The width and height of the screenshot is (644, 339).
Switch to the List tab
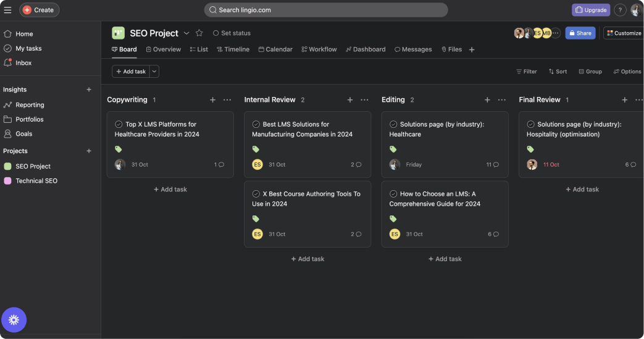199,49
